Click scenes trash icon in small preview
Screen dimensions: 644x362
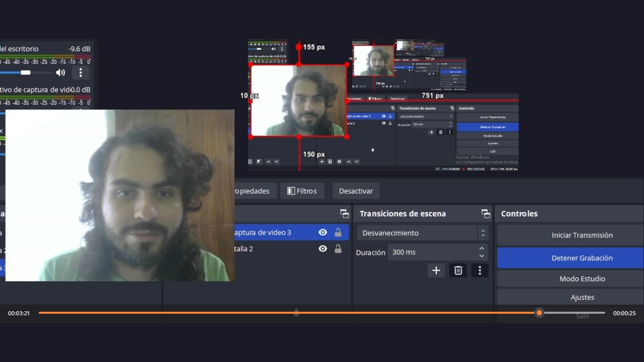(x=250, y=161)
